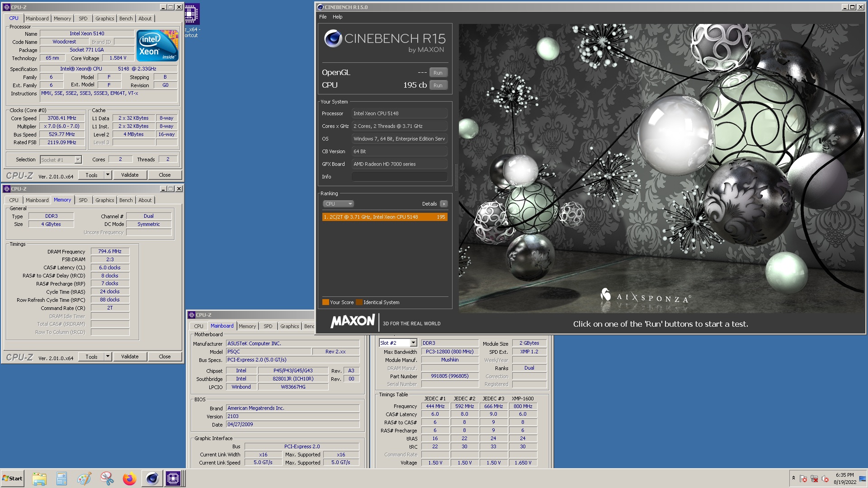Click the Show Desktop tray button
868x488 pixels.
[x=863, y=479]
